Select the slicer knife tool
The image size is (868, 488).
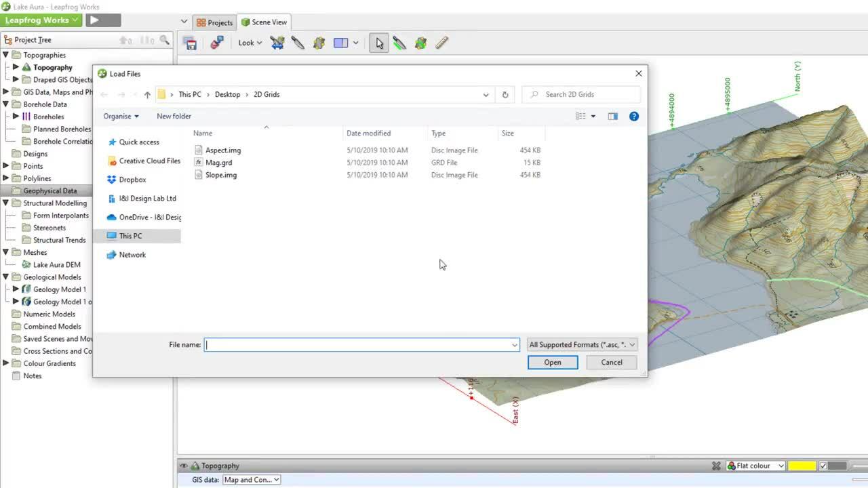[x=298, y=43]
